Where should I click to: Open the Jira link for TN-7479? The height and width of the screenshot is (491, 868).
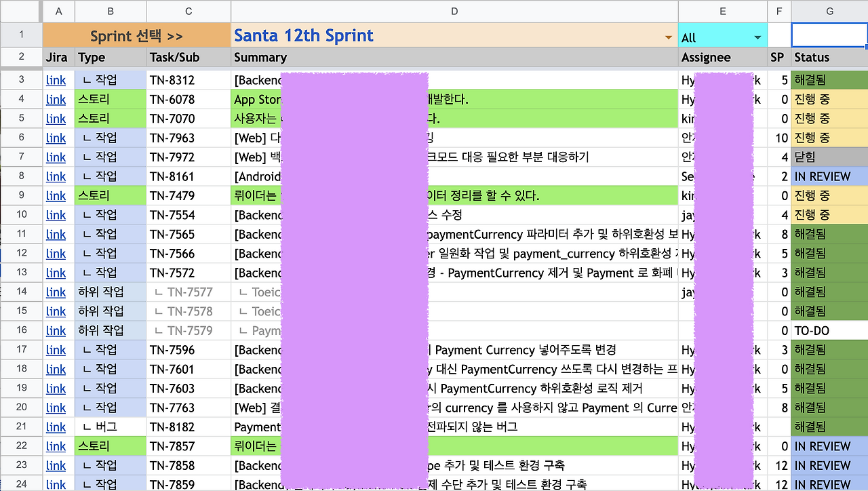56,196
